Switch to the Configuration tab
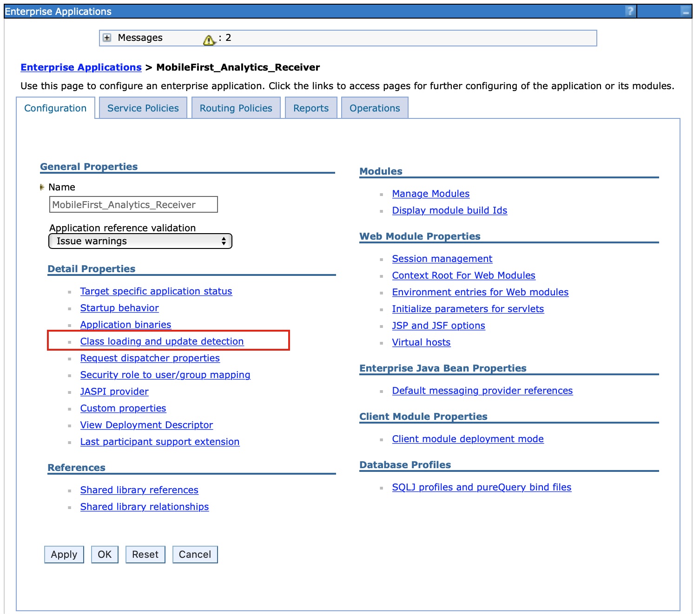 [55, 108]
